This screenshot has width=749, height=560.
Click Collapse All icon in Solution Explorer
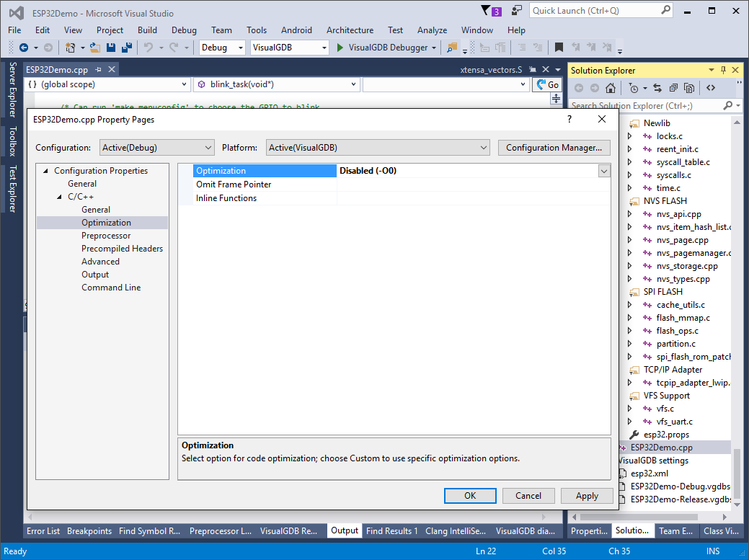(673, 88)
